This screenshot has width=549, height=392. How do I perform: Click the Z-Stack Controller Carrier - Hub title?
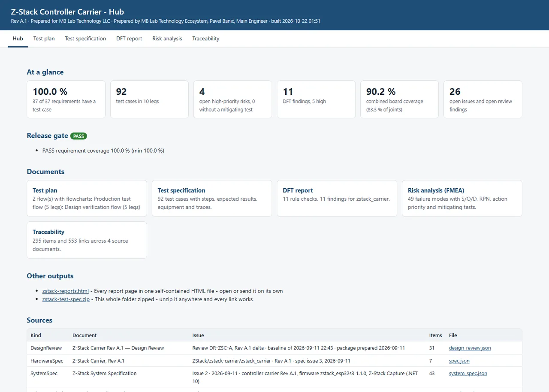click(x=67, y=12)
